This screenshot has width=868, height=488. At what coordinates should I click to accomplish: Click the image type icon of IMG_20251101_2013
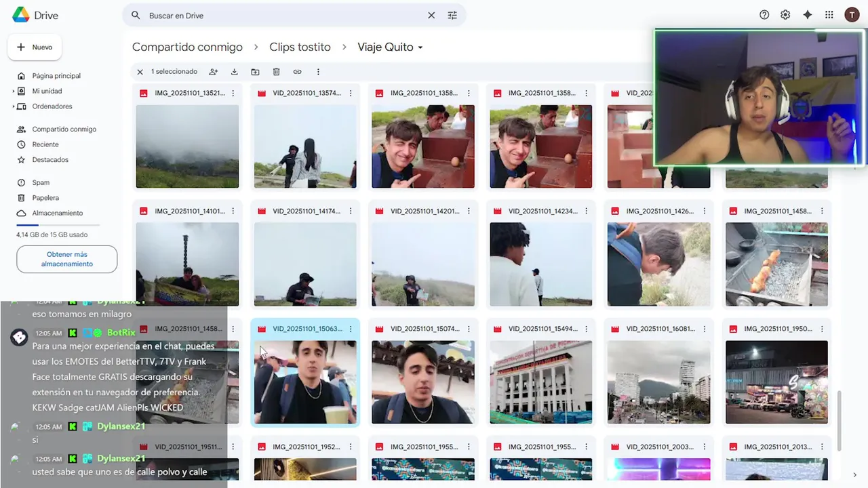[x=733, y=447]
